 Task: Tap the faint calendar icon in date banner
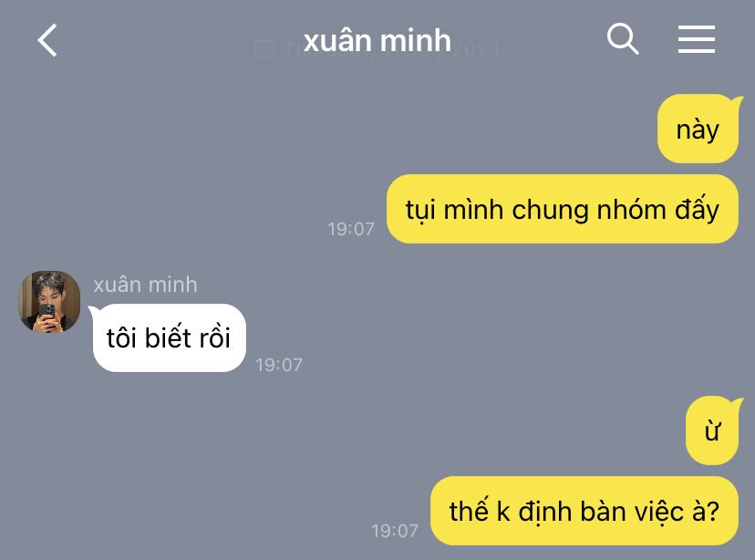click(264, 48)
